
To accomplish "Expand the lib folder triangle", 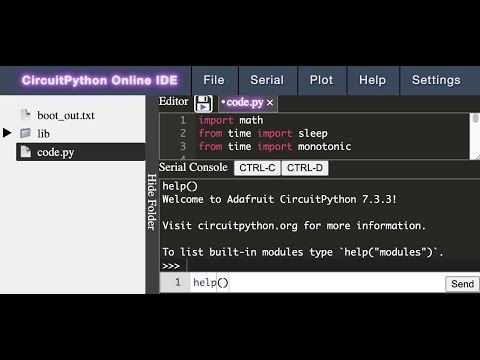I will (x=7, y=133).
